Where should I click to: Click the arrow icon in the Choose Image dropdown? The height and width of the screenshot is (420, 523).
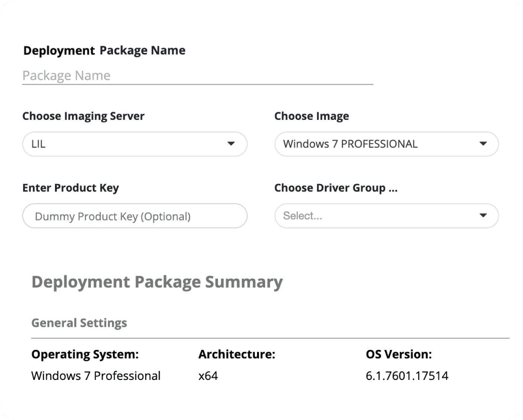click(x=483, y=144)
